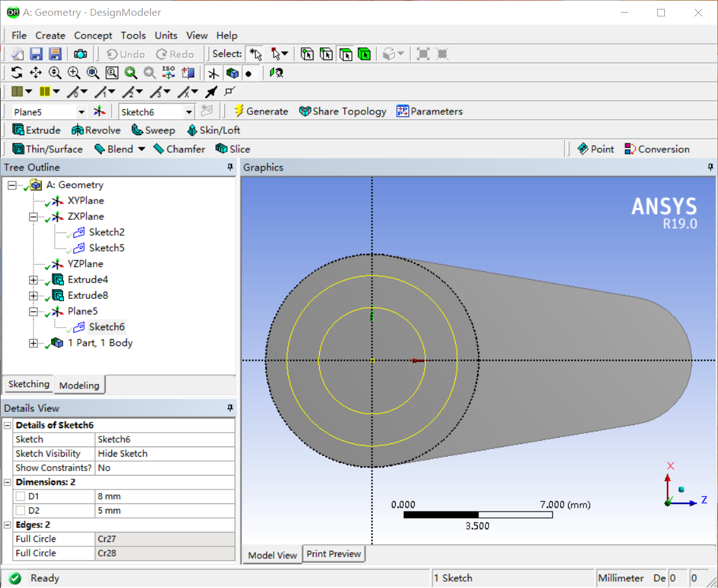Viewport: 718px width, 588px height.
Task: Select the Pan view tool
Action: 35,73
